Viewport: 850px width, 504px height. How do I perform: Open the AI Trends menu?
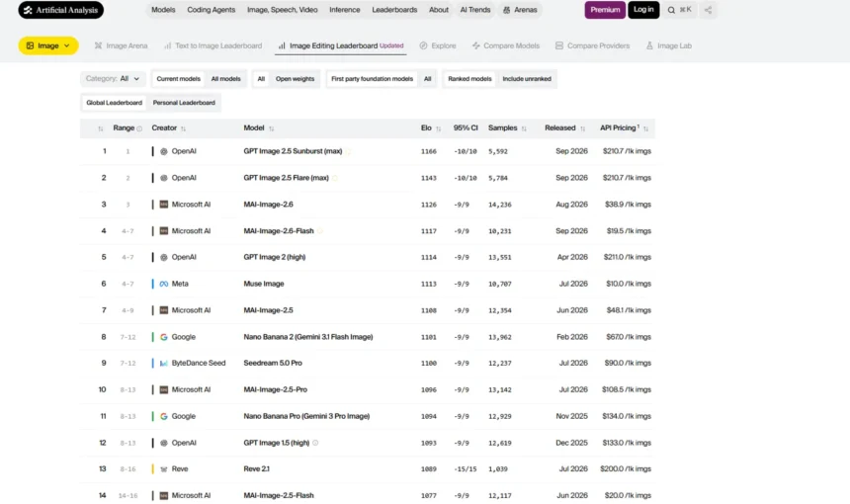point(474,10)
